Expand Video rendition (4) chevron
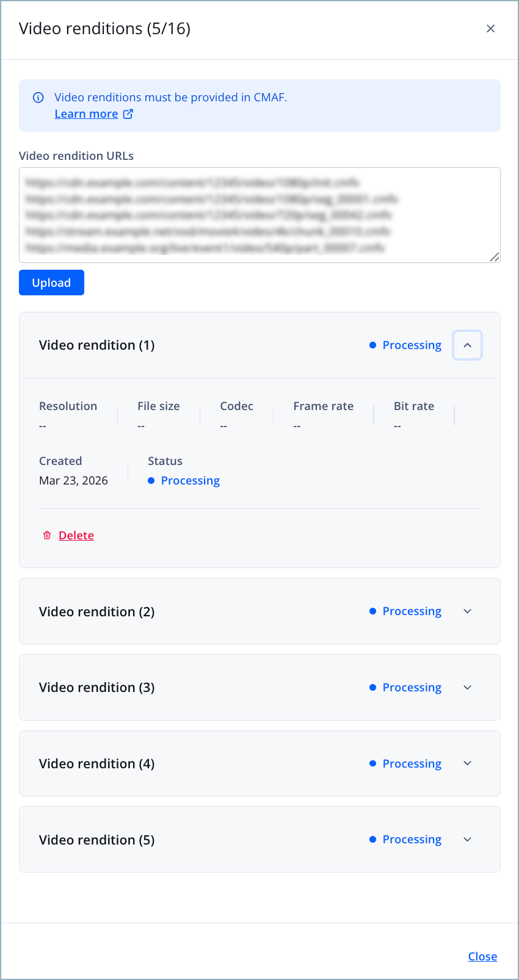 pos(468,763)
